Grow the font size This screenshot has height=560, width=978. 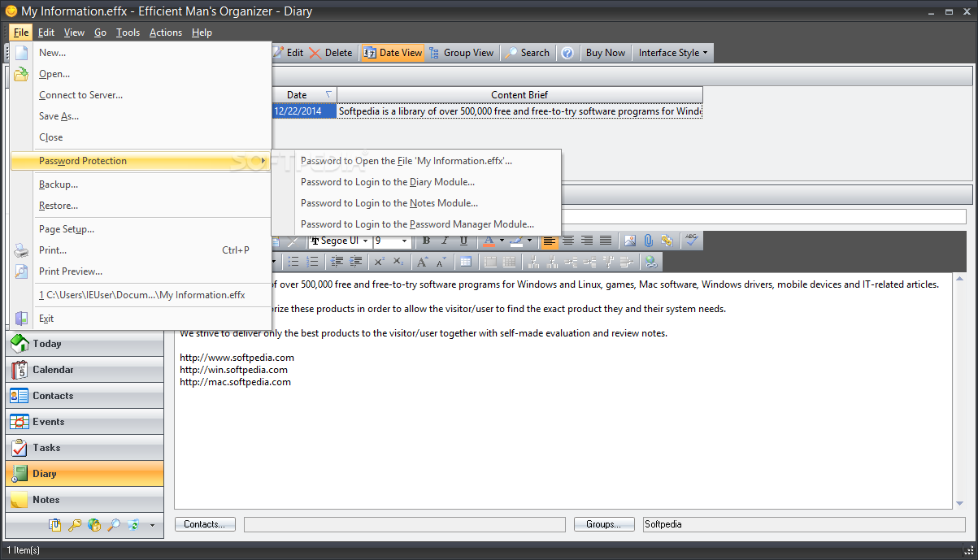tap(422, 262)
